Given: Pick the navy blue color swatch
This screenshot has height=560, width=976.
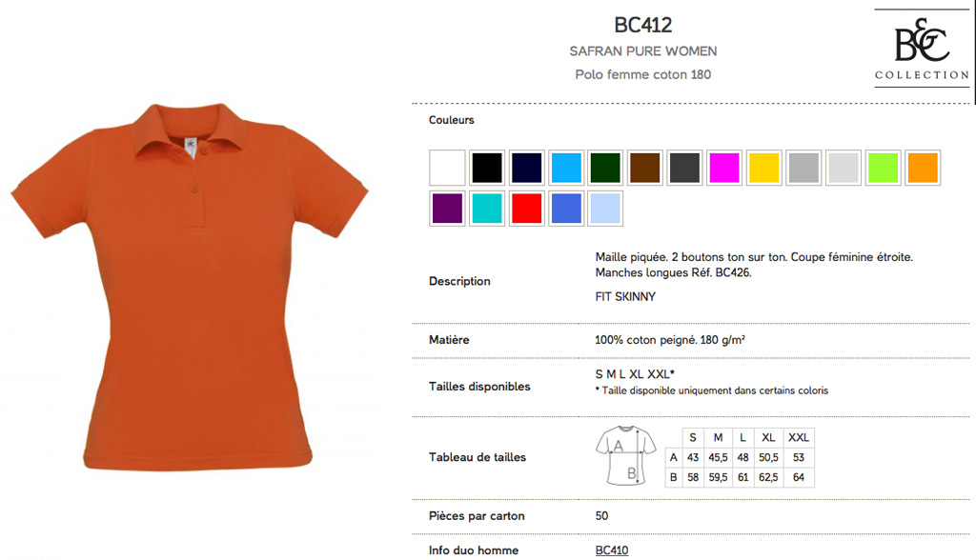Looking at the screenshot, I should click(x=526, y=168).
